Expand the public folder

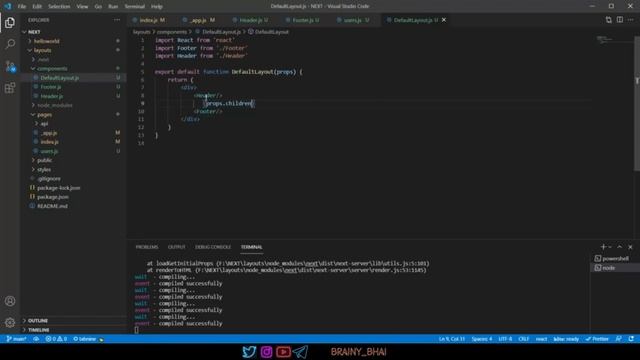tap(44, 160)
